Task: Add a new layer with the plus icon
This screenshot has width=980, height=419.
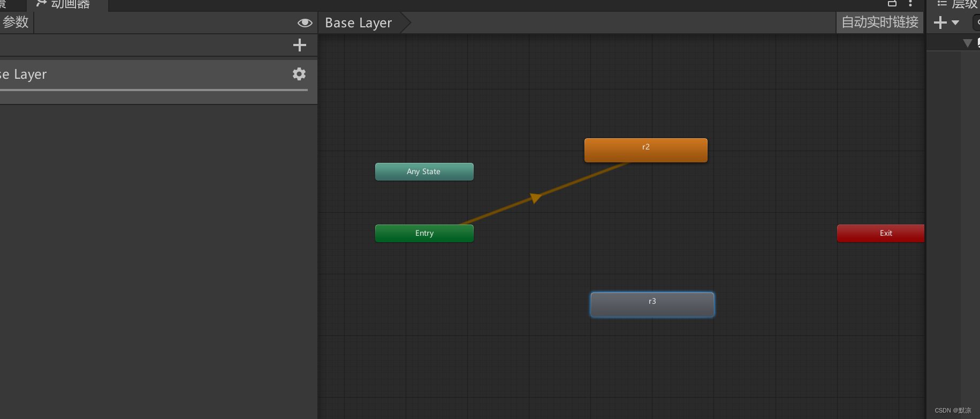Action: (x=300, y=45)
